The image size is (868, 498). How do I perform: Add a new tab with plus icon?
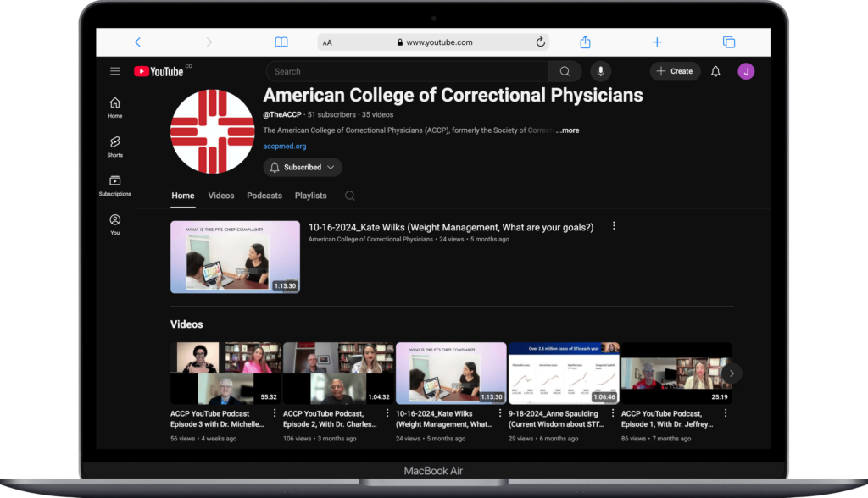point(657,42)
